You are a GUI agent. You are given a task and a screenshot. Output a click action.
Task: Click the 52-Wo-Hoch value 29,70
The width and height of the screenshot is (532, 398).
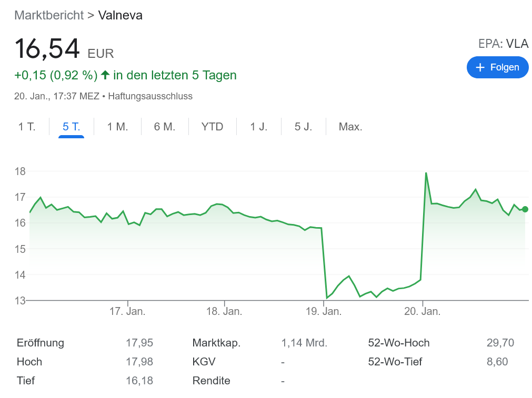coord(500,343)
